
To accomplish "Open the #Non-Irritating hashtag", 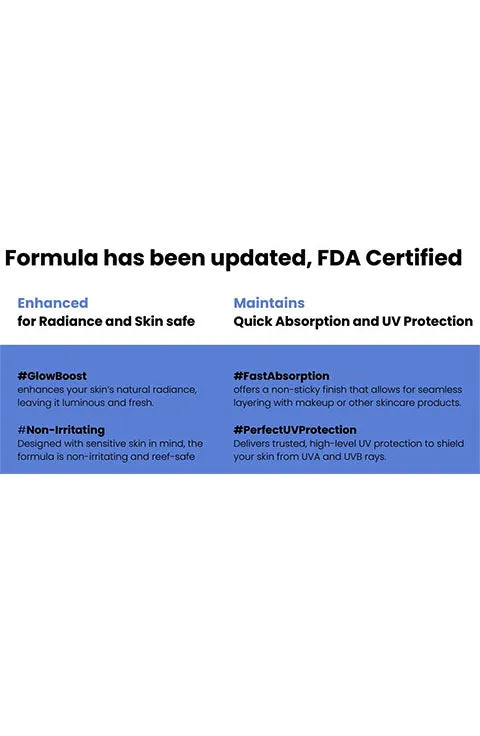I will point(61,430).
